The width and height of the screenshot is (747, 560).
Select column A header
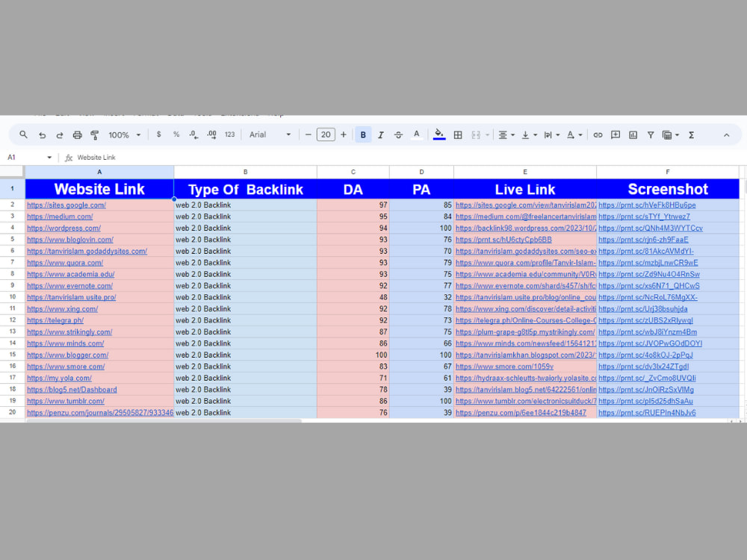pyautogui.click(x=99, y=172)
